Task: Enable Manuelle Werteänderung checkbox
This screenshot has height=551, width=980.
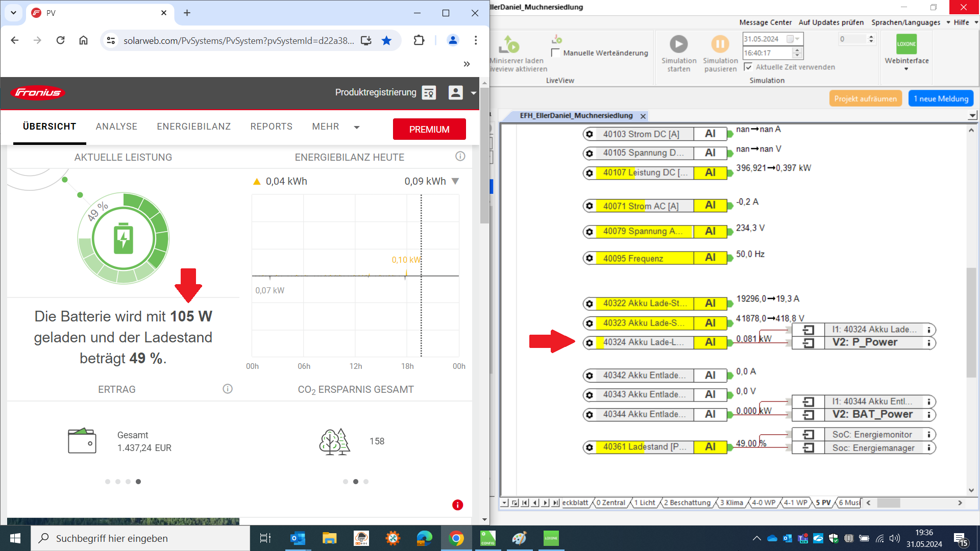Action: click(555, 53)
